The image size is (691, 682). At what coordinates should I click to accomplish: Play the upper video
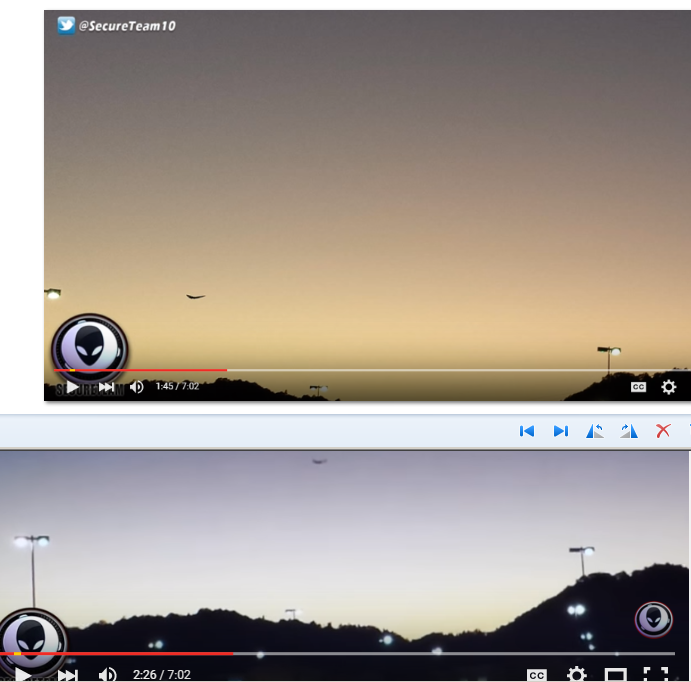[x=72, y=387]
